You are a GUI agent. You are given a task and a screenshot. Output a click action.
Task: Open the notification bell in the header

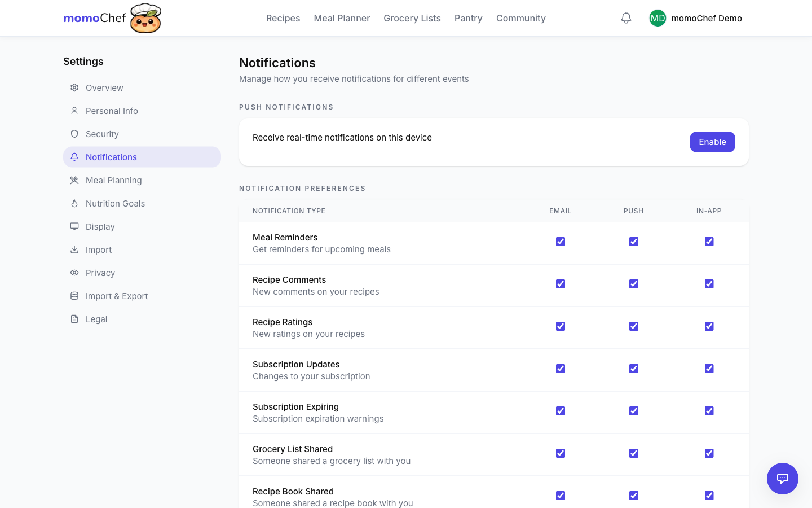626,18
